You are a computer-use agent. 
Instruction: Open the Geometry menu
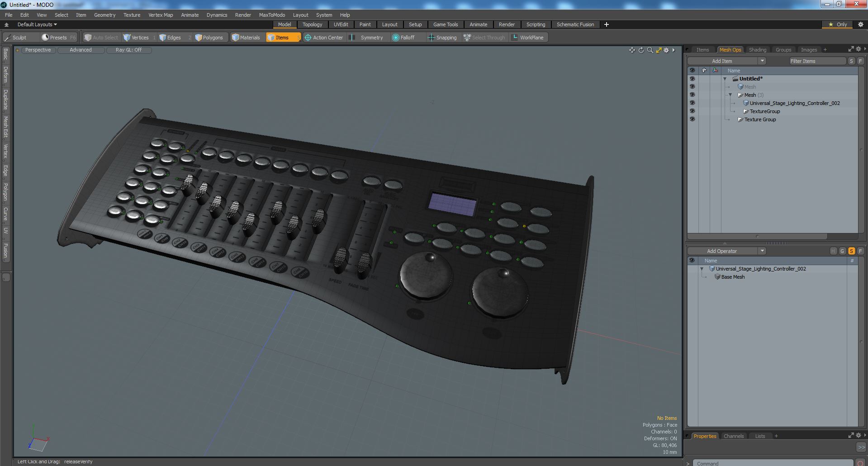click(x=104, y=15)
